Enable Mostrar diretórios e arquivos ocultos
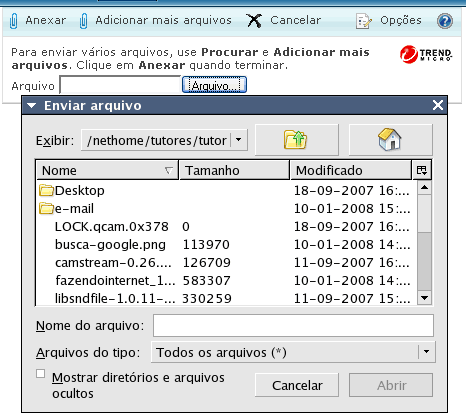Viewport: 466px width, 413px height. pos(40,374)
